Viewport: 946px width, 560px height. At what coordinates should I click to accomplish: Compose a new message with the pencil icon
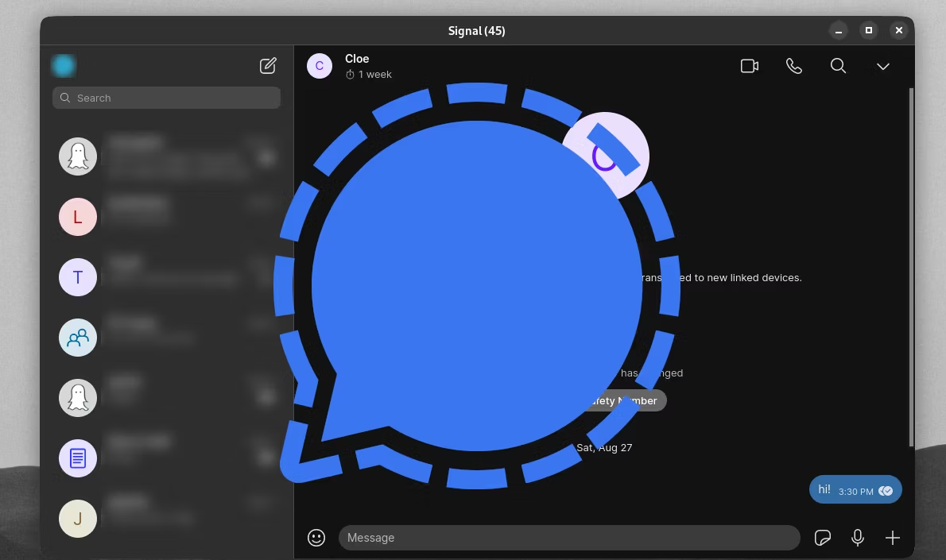point(268,66)
